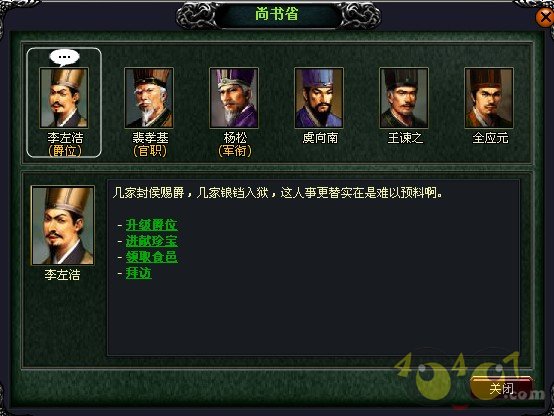This screenshot has height=416, width=554.
Task: Select the 全应元 portrait
Action: tap(489, 98)
